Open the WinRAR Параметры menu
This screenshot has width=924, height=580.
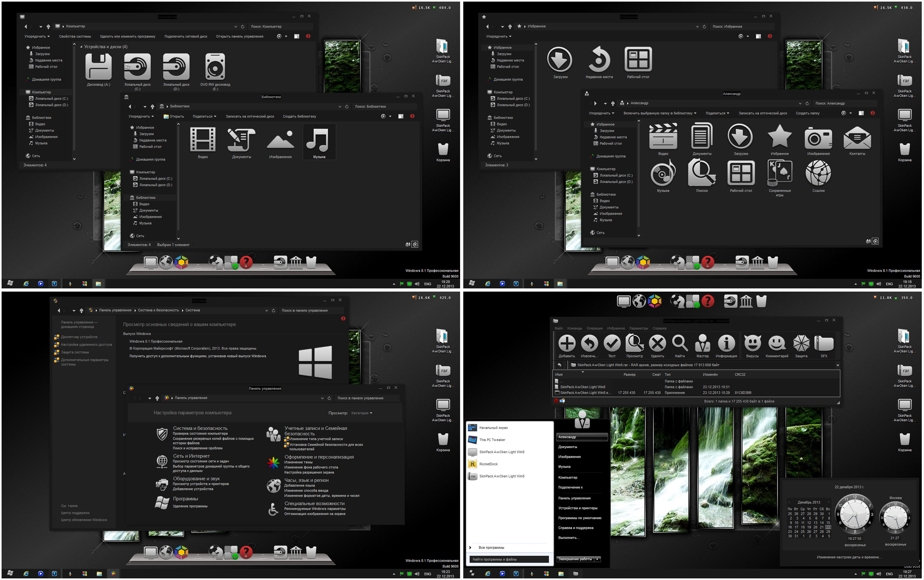(639, 328)
